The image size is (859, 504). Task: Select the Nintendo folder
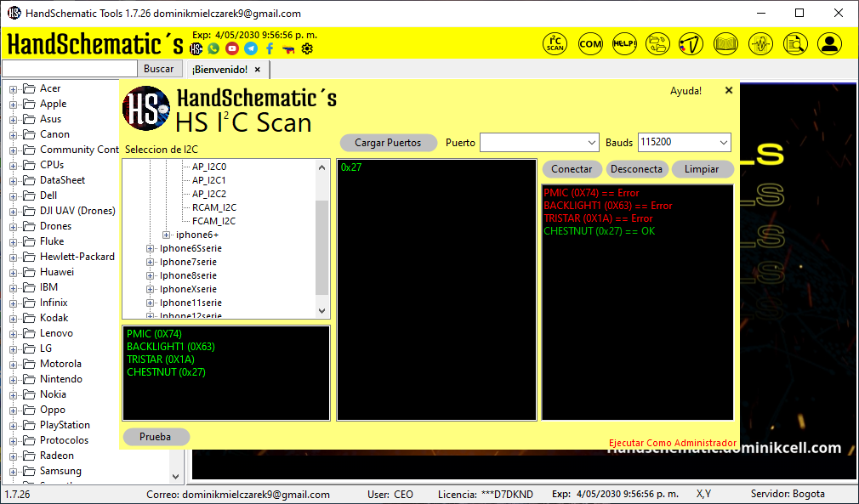coord(60,379)
